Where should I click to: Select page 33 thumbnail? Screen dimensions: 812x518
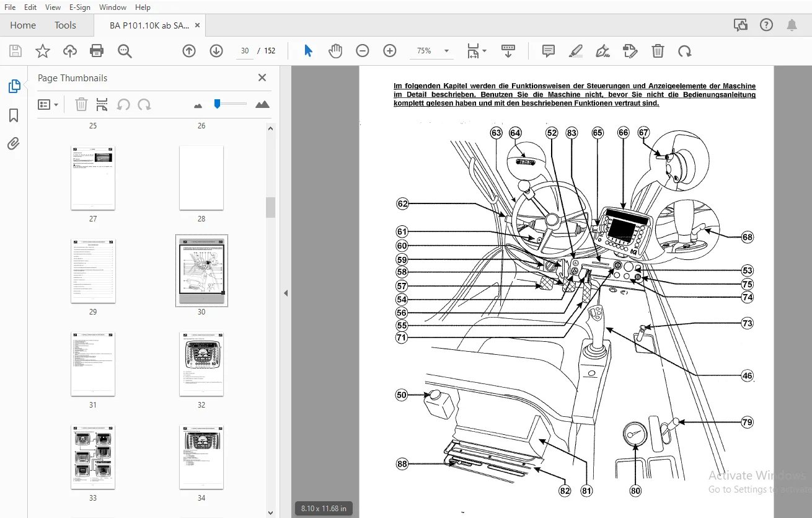93,457
